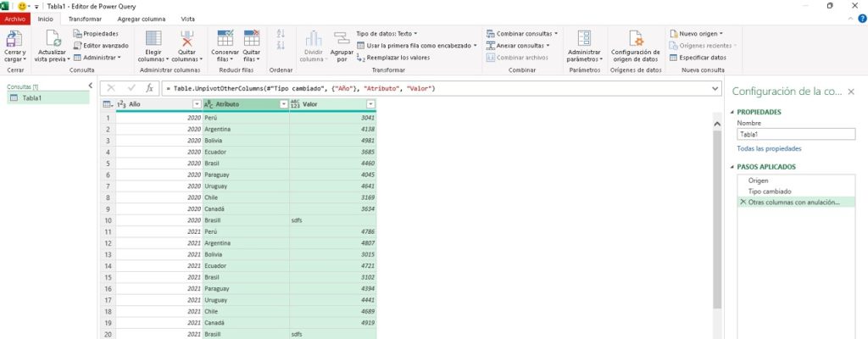Switch to the Vista tab
868x339 pixels.
[x=187, y=19]
